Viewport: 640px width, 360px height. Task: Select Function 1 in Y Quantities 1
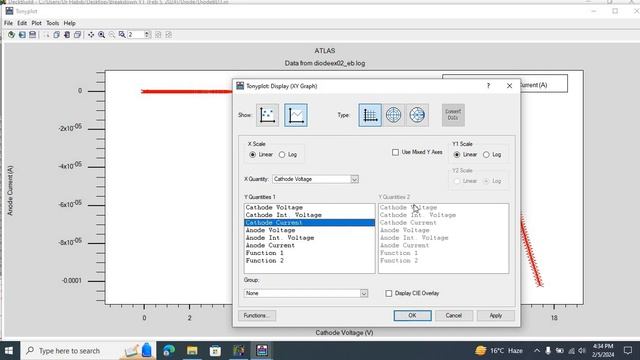pyautogui.click(x=309, y=253)
